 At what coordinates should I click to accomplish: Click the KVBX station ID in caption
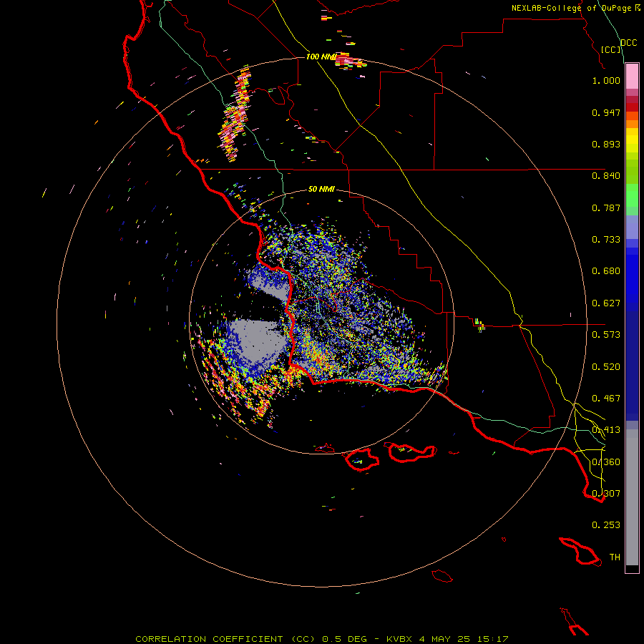pos(401,639)
